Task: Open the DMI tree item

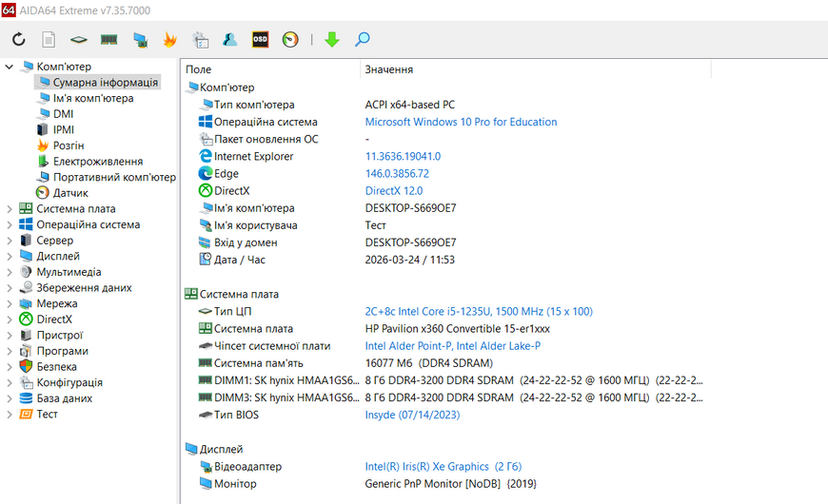Action: pos(64,114)
